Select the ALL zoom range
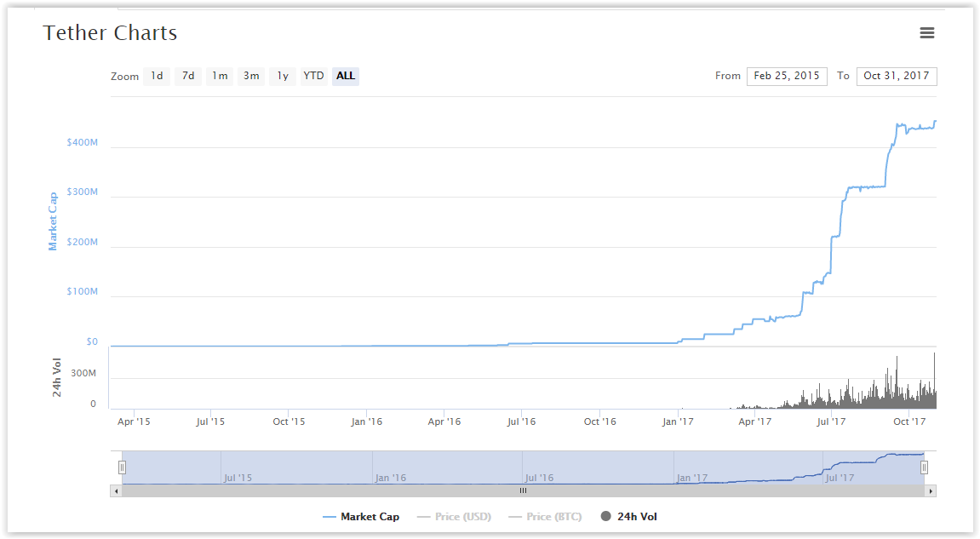The height and width of the screenshot is (539, 980). tap(346, 76)
